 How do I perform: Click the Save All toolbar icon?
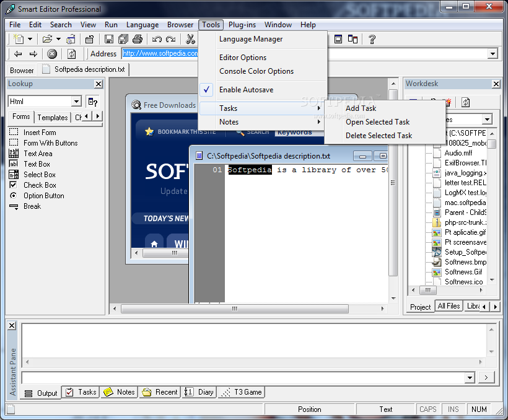123,39
